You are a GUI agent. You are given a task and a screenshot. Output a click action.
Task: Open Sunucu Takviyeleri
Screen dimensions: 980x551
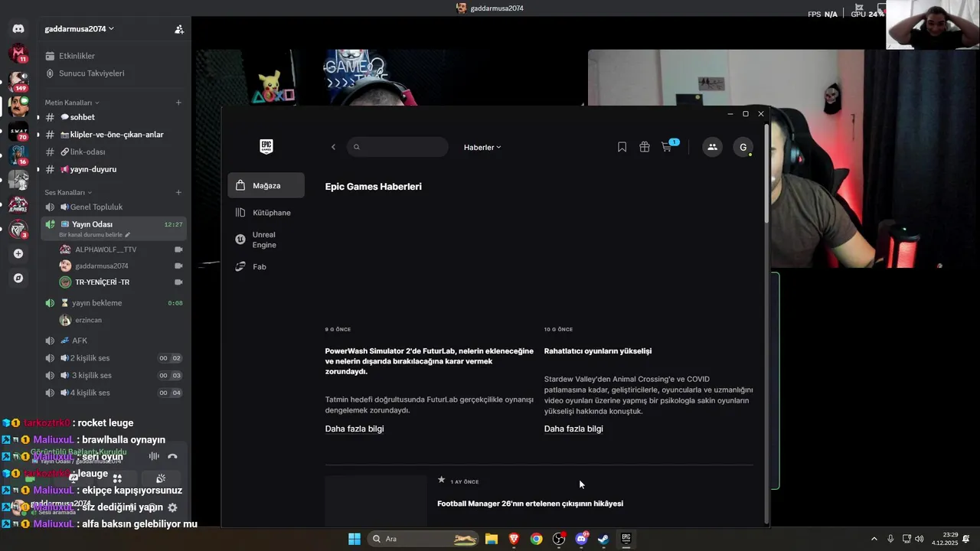pyautogui.click(x=115, y=73)
